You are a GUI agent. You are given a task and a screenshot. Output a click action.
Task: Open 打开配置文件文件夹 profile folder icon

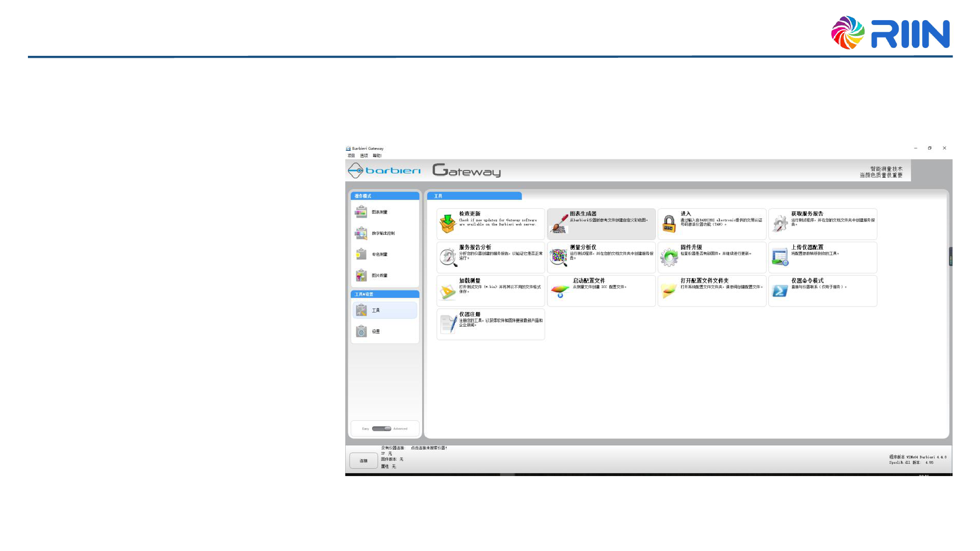point(669,291)
